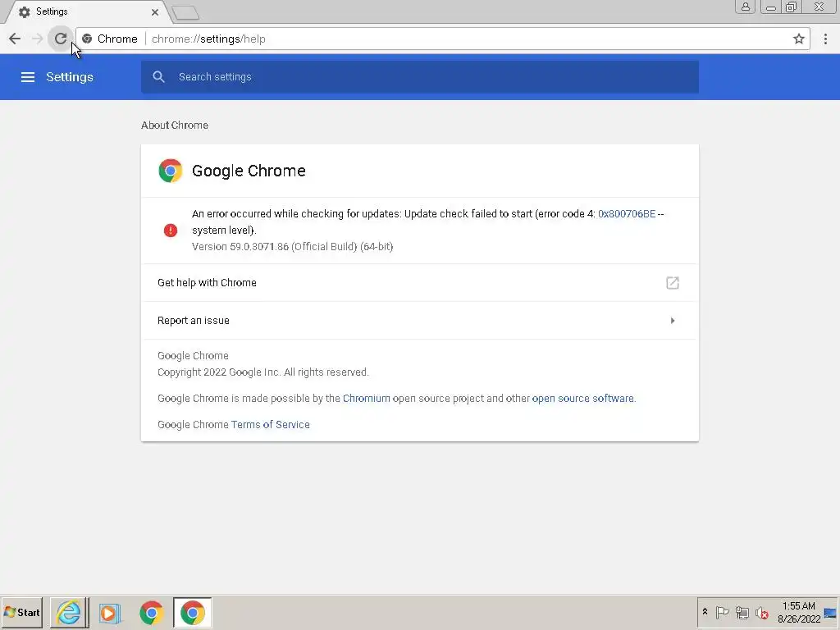Viewport: 840px width, 630px height.
Task: Click the taskbar clock showing 1:55 AM
Action: coord(799,612)
